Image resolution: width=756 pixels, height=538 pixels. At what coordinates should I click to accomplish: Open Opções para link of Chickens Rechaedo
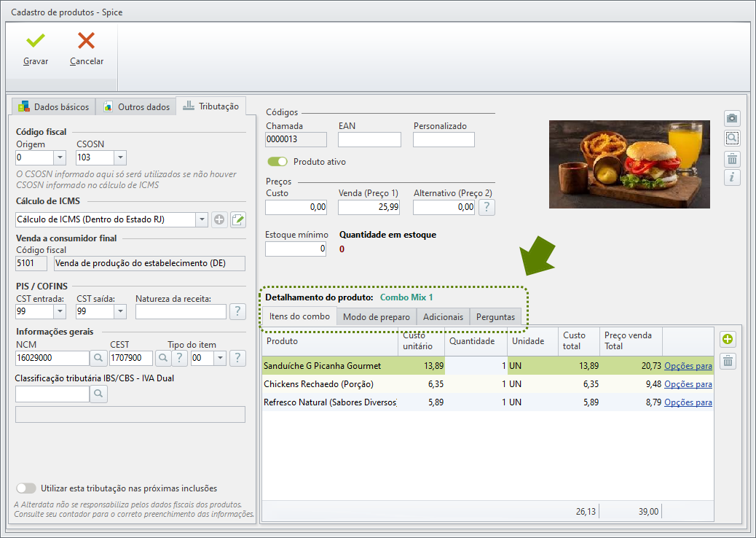pos(688,384)
